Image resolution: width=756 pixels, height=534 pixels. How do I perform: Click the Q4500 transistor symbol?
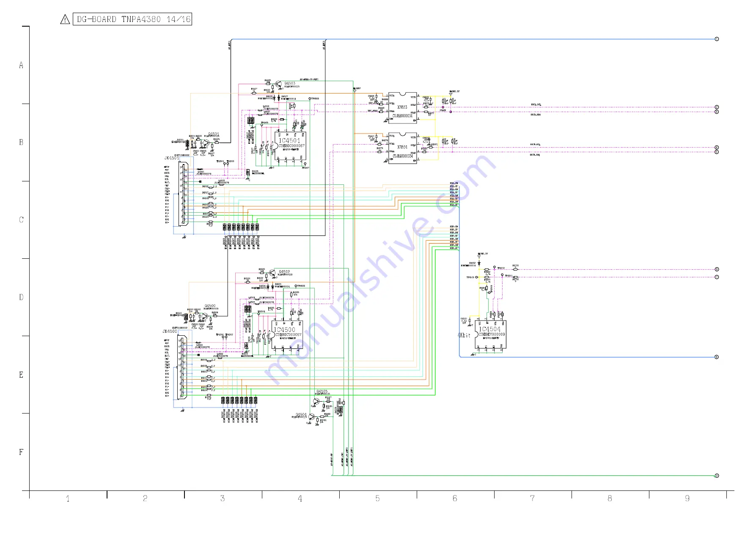click(205, 315)
